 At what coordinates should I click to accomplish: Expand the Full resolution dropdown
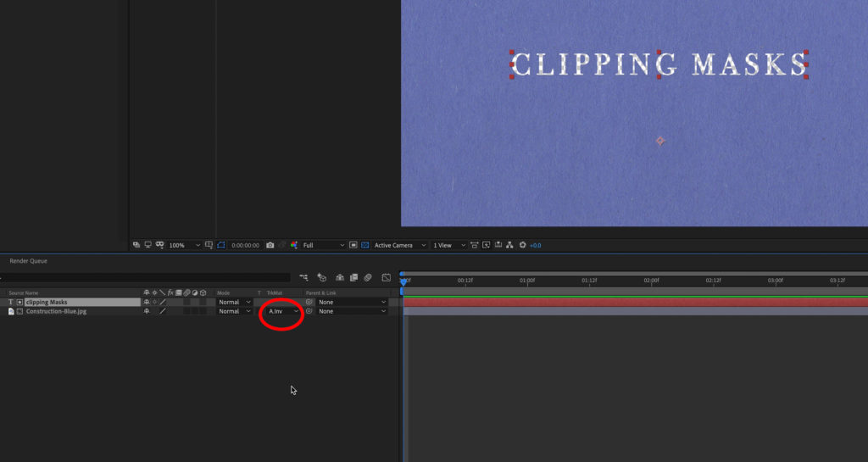pos(323,245)
